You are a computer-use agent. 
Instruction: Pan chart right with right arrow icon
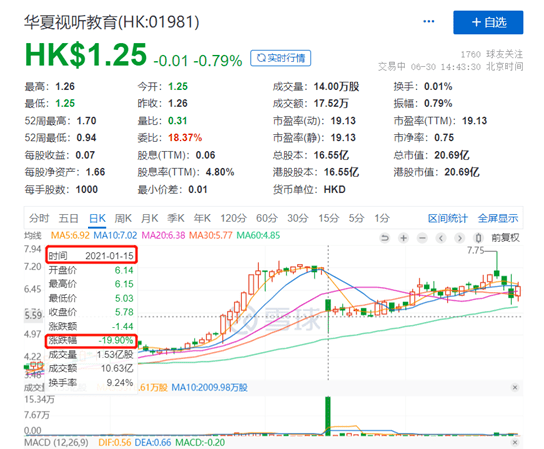[x=460, y=238]
